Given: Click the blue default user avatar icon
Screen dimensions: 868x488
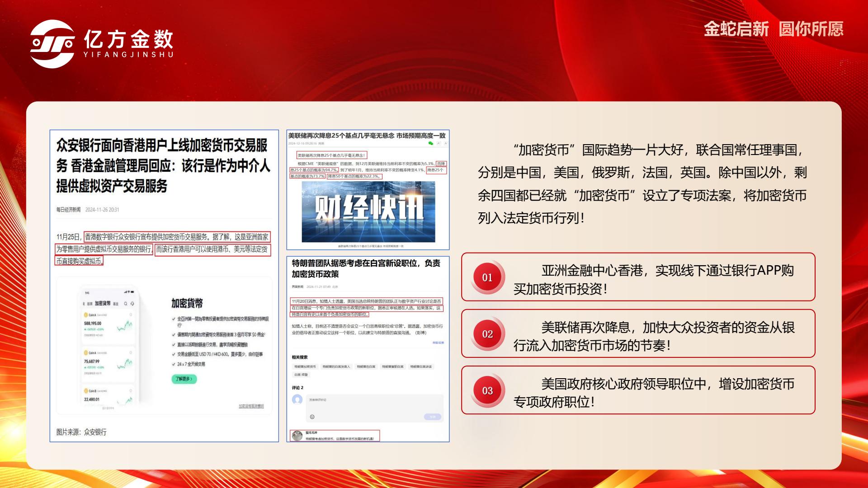Looking at the screenshot, I should [x=297, y=399].
